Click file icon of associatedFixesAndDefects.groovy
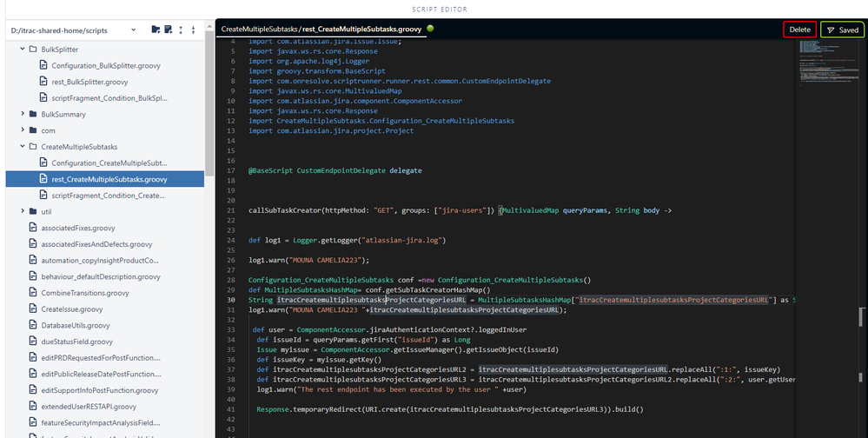 click(33, 243)
